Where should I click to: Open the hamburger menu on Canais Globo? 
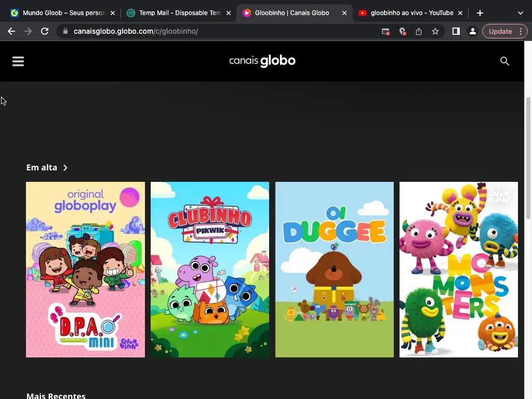tap(18, 61)
